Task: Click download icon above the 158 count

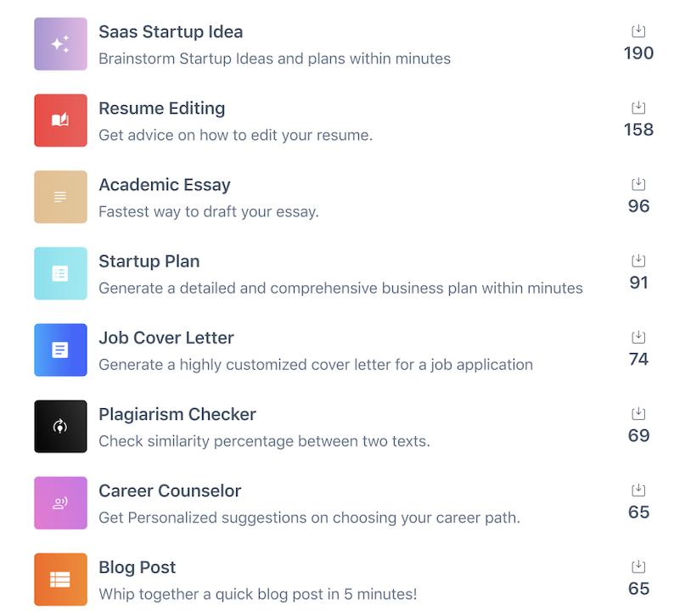Action: (x=638, y=108)
